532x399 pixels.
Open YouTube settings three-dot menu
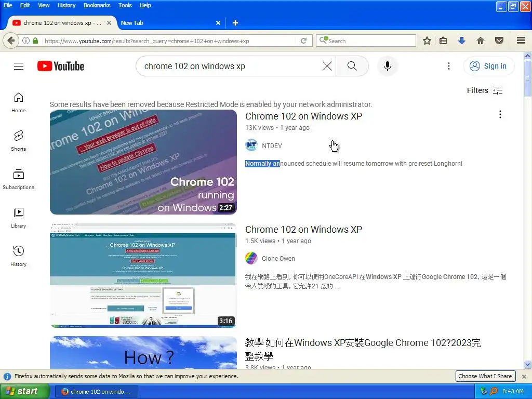coord(448,66)
